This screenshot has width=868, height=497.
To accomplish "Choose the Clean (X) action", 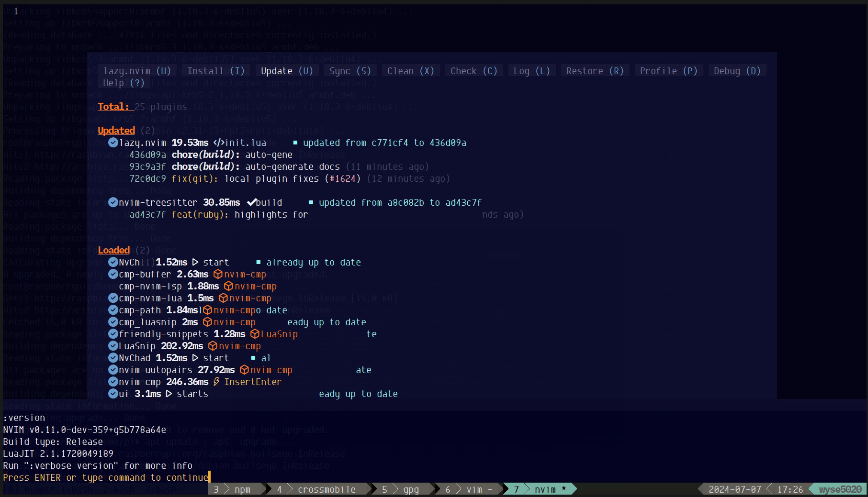I will pyautogui.click(x=410, y=71).
